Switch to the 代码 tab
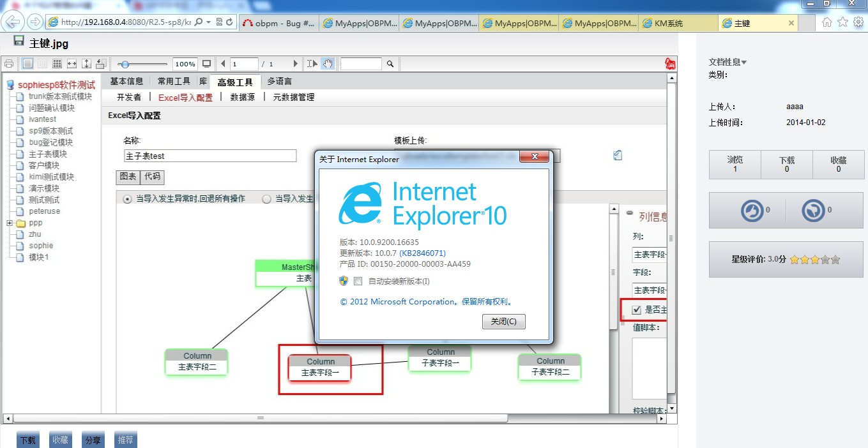 point(153,177)
